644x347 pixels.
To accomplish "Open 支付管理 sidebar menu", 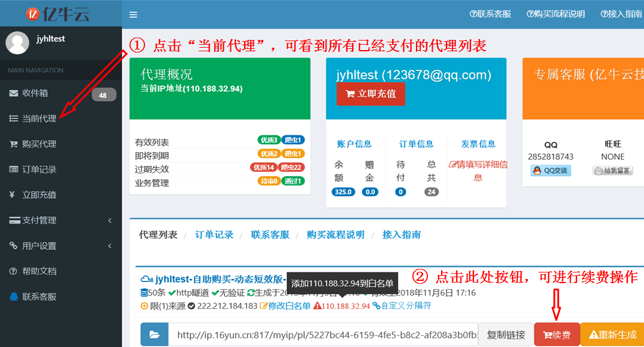I will click(x=39, y=220).
